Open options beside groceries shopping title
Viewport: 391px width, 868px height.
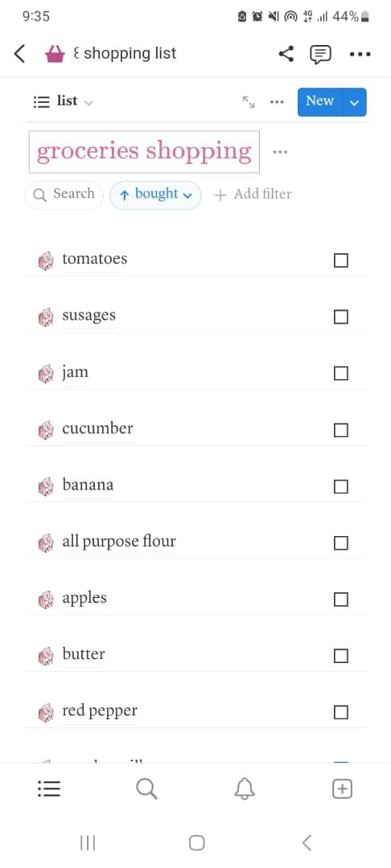(x=280, y=152)
